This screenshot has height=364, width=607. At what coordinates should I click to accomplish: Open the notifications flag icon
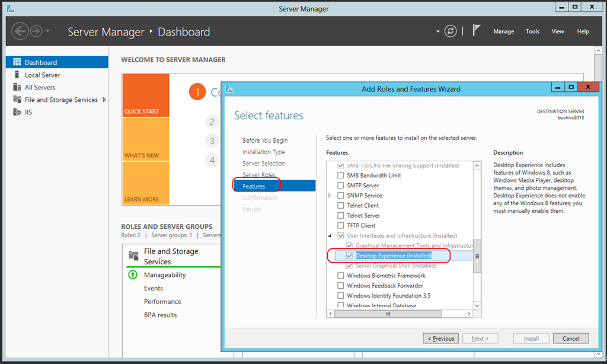(476, 31)
